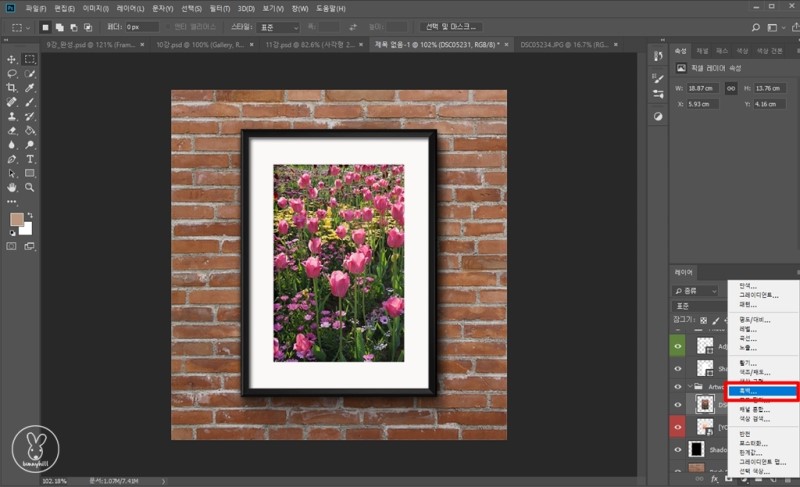Screen dimensions: 800x487
Task: Select the Move tool
Action: tap(12, 59)
